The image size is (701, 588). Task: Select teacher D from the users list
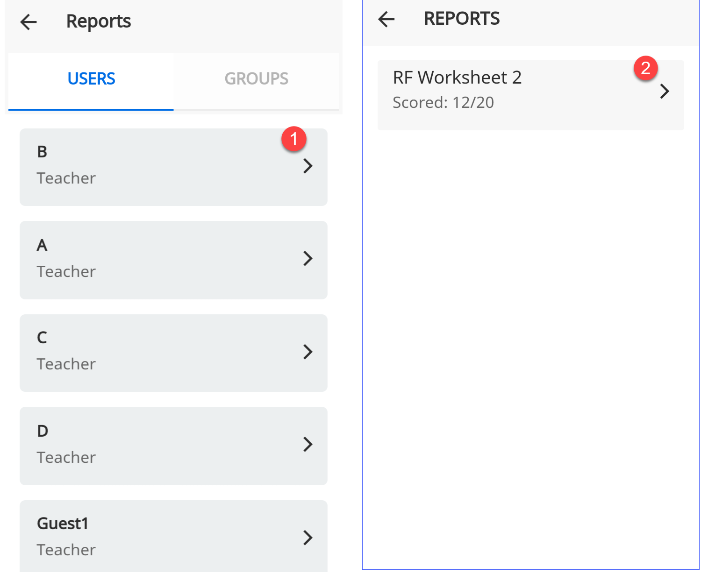tap(173, 445)
